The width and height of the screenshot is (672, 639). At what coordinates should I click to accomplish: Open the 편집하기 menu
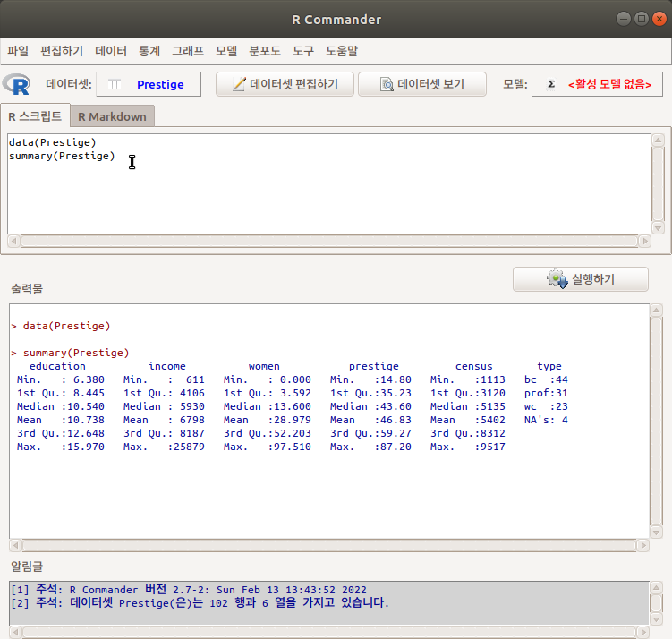pos(62,51)
